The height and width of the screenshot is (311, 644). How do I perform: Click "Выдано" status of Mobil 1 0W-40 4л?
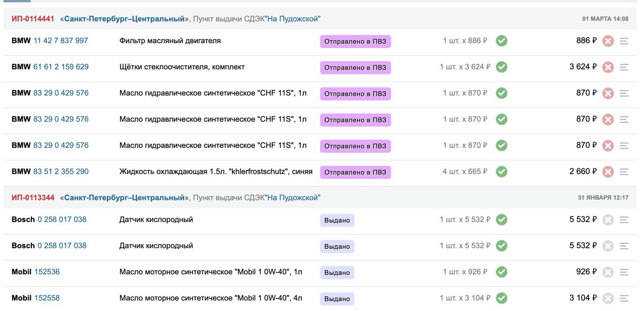pyautogui.click(x=337, y=298)
